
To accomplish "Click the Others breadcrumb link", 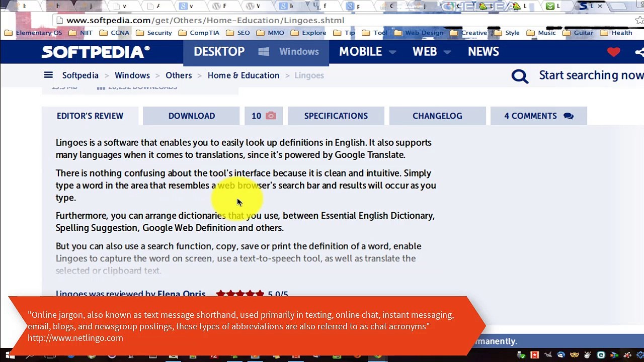I will pyautogui.click(x=179, y=75).
